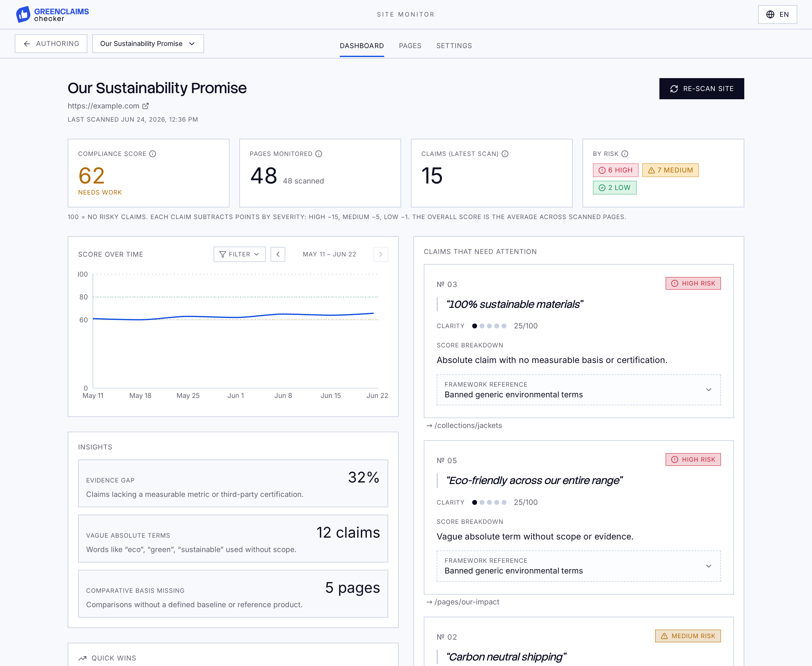Click the compliance score value 62
Screen dimensions: 812x666
pos(91,176)
